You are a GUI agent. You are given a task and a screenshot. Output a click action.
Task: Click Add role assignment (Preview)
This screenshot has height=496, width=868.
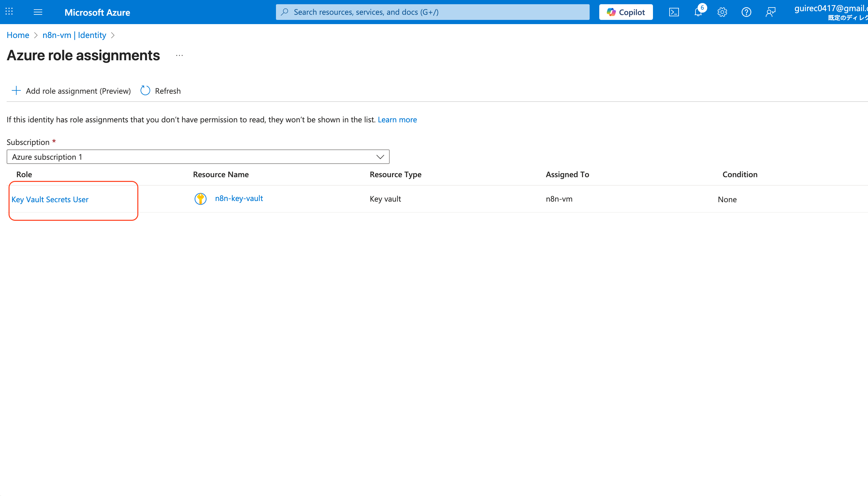71,91
